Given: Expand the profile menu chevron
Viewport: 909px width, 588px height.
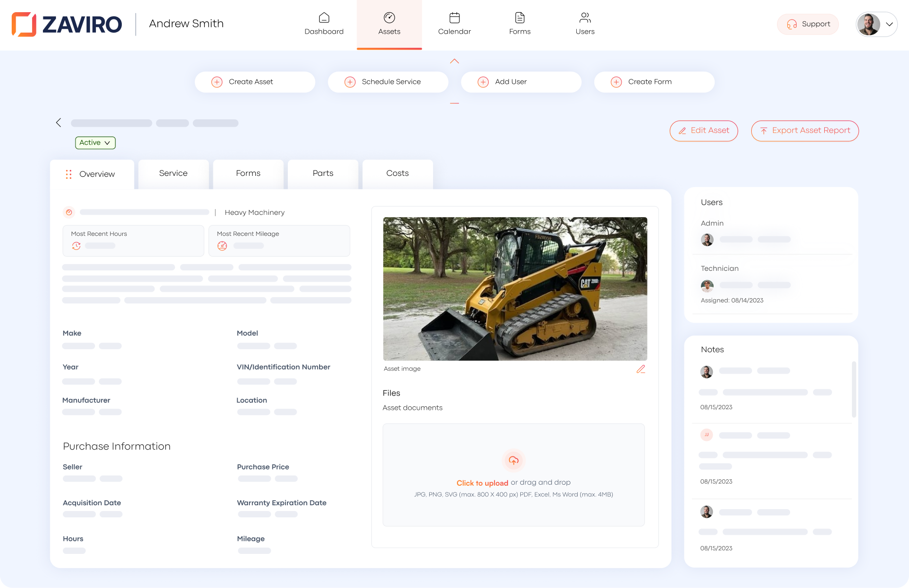Looking at the screenshot, I should pos(890,24).
